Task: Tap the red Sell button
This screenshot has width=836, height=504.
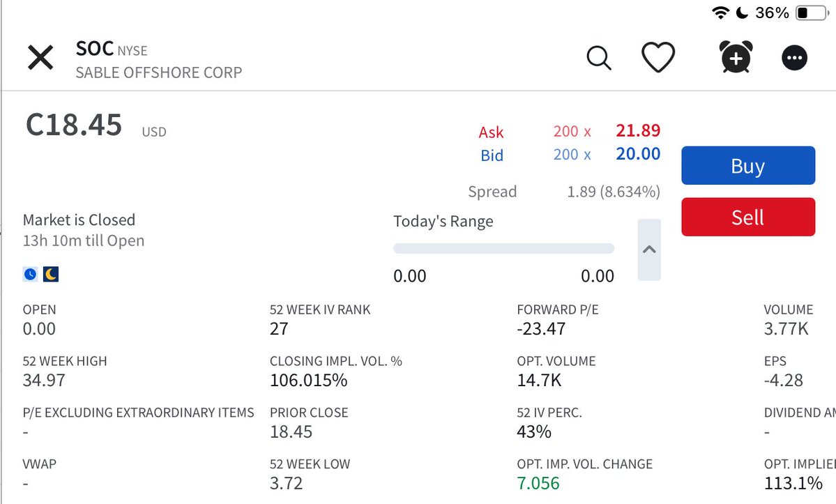Action: [x=748, y=217]
